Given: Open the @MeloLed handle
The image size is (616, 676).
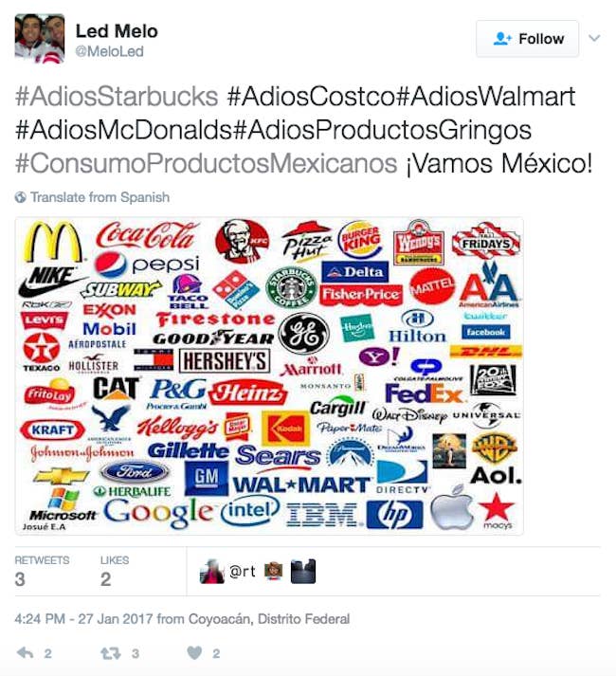Looking at the screenshot, I should pos(110,51).
